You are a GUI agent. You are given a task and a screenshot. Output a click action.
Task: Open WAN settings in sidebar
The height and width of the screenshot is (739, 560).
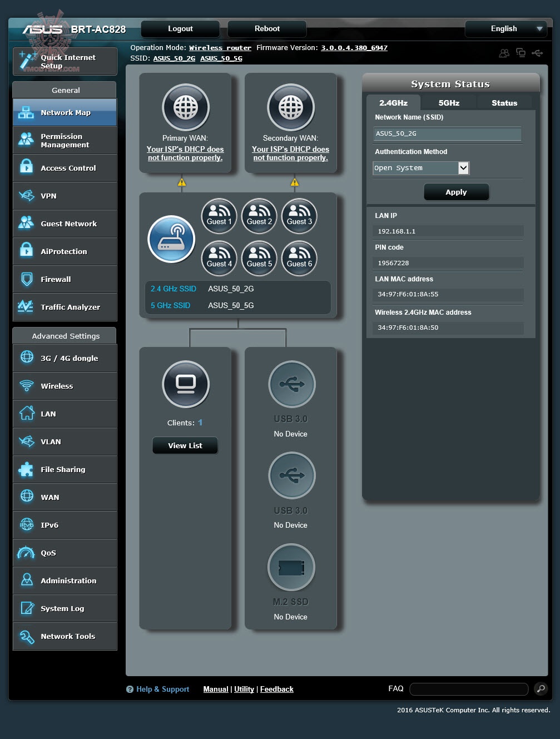click(65, 497)
